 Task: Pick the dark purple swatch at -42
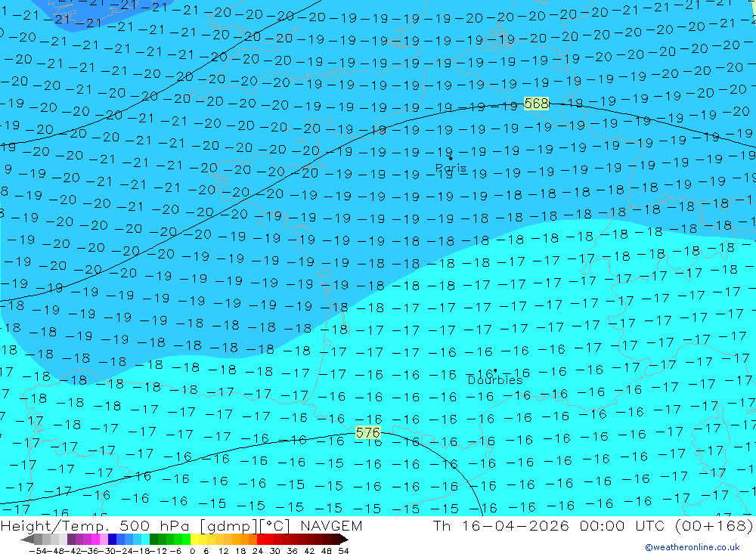(x=71, y=540)
